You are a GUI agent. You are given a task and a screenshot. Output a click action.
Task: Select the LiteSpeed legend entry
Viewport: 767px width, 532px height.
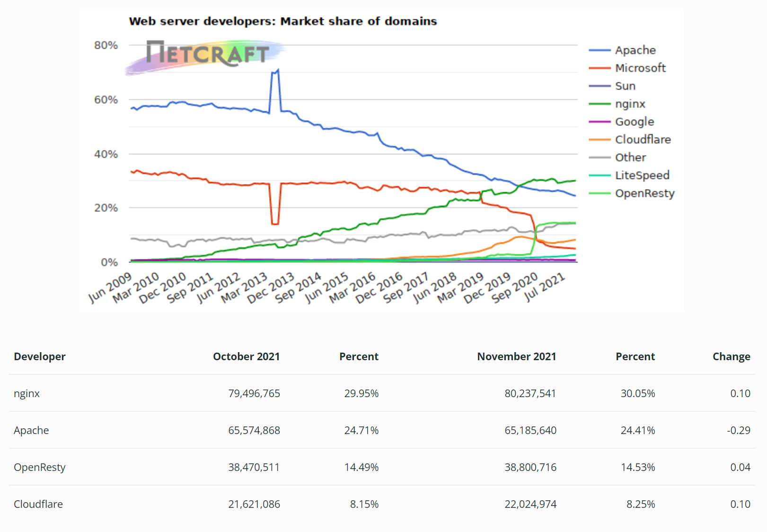tap(629, 176)
